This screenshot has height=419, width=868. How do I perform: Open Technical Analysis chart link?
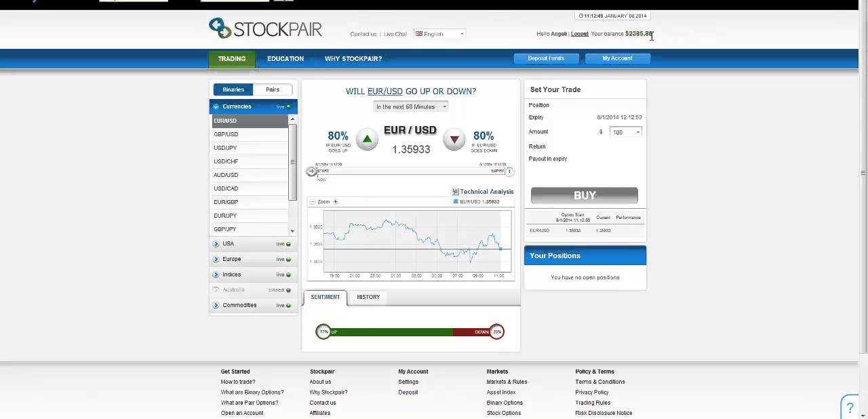[483, 192]
